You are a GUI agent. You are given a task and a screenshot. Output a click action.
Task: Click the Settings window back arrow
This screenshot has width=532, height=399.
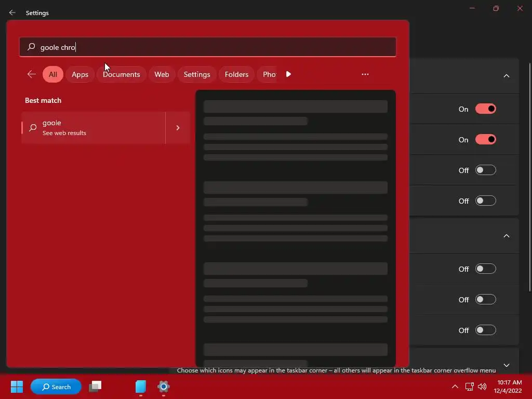(x=12, y=12)
